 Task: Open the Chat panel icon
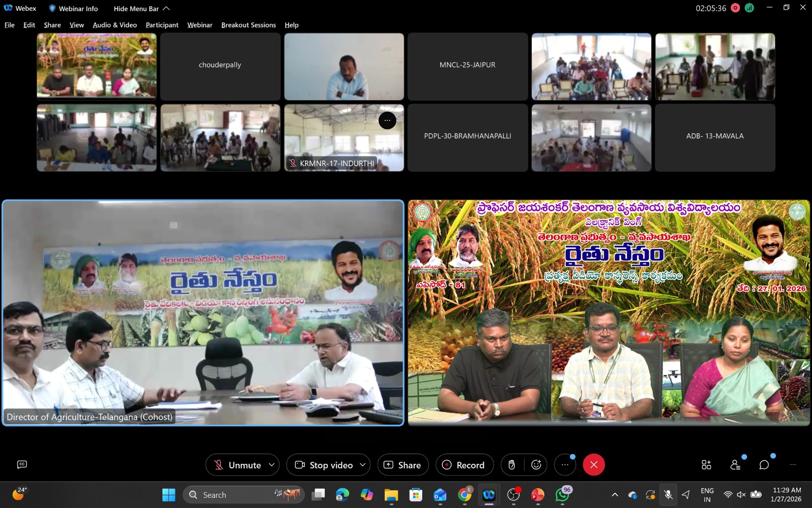point(764,465)
